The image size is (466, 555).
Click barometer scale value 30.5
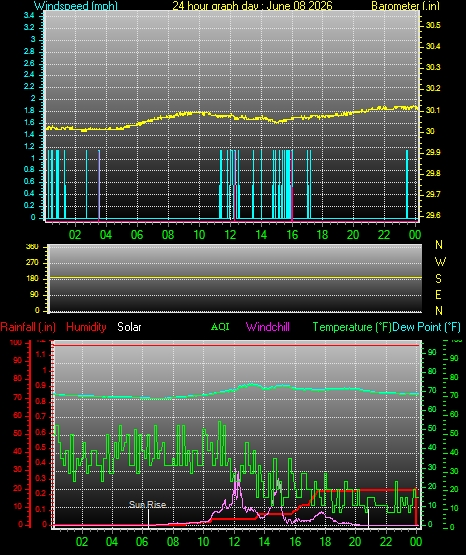pyautogui.click(x=433, y=25)
